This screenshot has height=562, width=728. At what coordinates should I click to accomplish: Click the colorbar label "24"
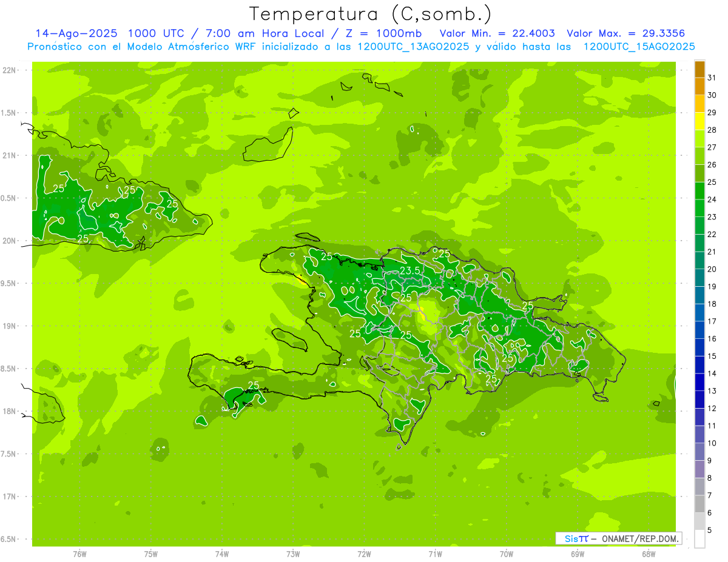712,199
